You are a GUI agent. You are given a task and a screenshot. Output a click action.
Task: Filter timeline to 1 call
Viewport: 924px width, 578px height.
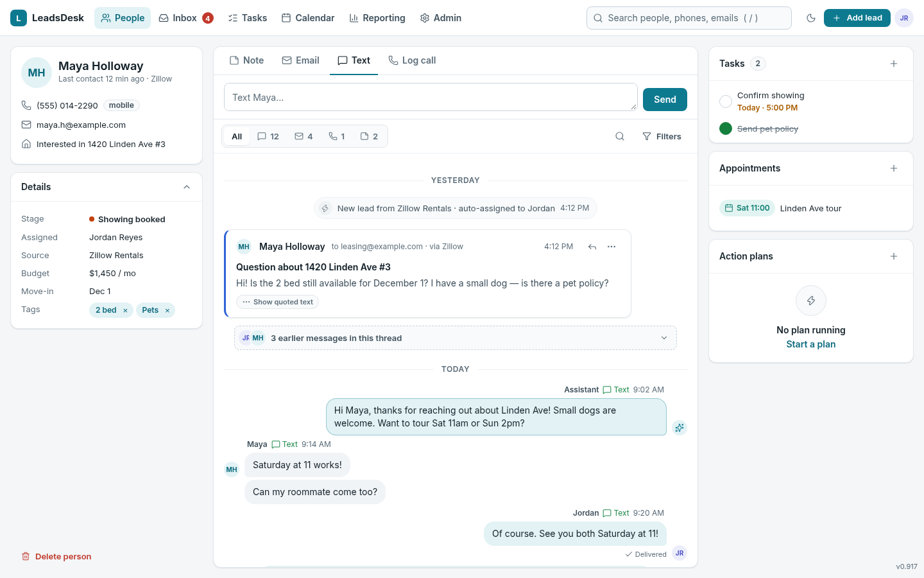[337, 136]
